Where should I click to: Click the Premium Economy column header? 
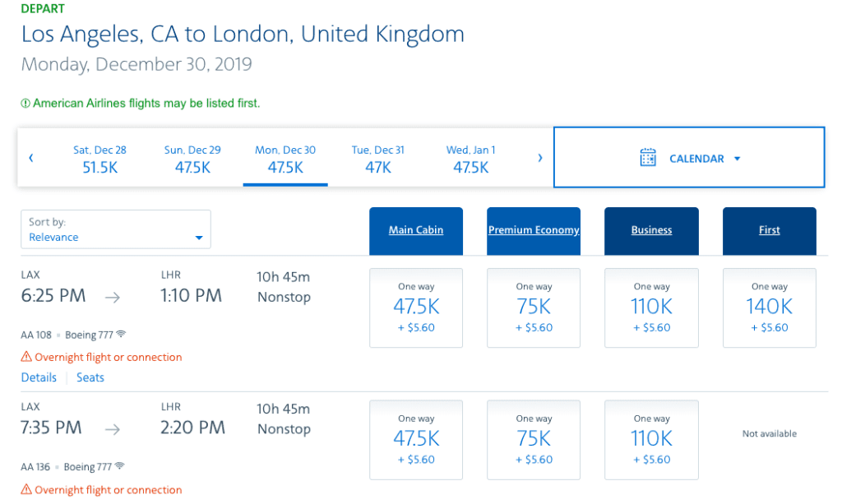[534, 230]
